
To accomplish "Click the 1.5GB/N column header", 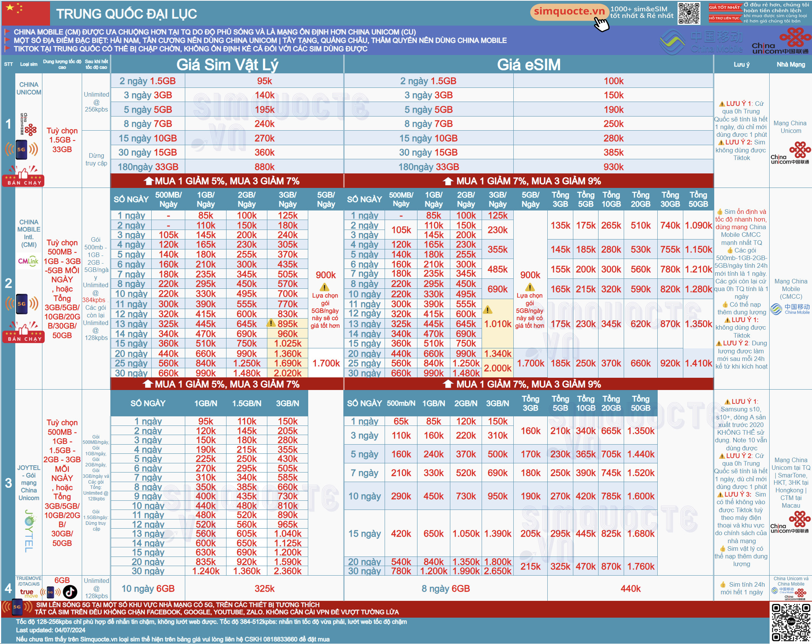I will 247,403.
